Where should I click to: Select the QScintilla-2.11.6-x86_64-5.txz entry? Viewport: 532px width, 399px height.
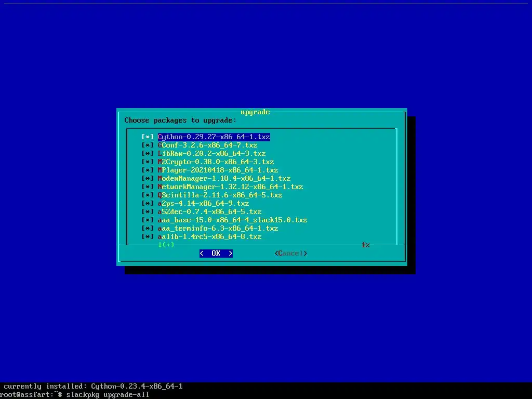click(x=220, y=195)
